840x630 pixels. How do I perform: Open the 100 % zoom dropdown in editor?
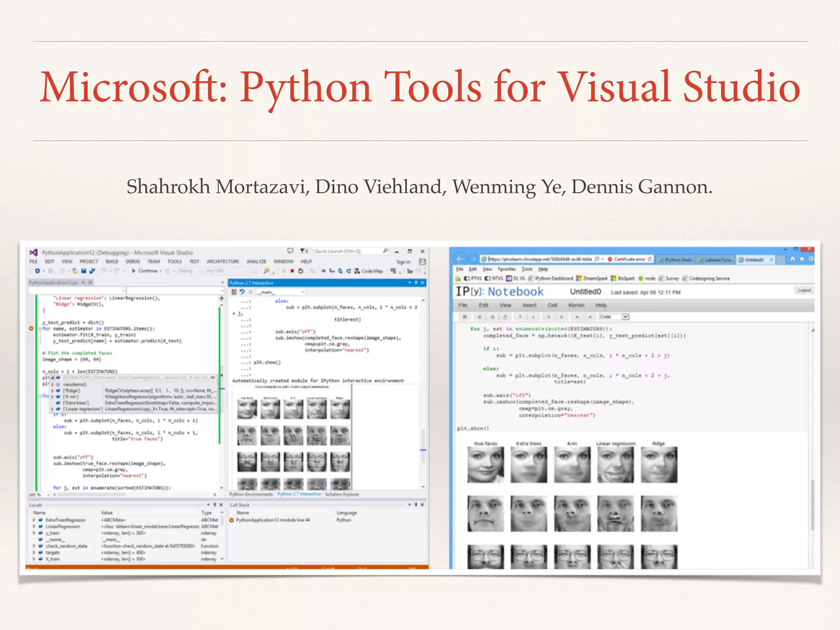39,495
